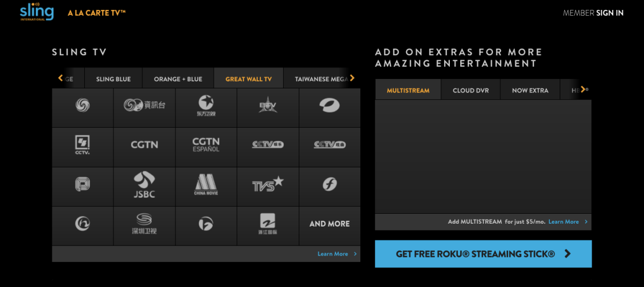Open the Orange + Blue tab

[x=178, y=79]
